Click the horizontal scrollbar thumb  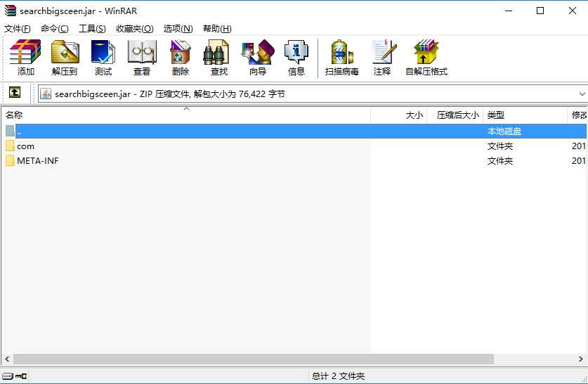point(254,359)
